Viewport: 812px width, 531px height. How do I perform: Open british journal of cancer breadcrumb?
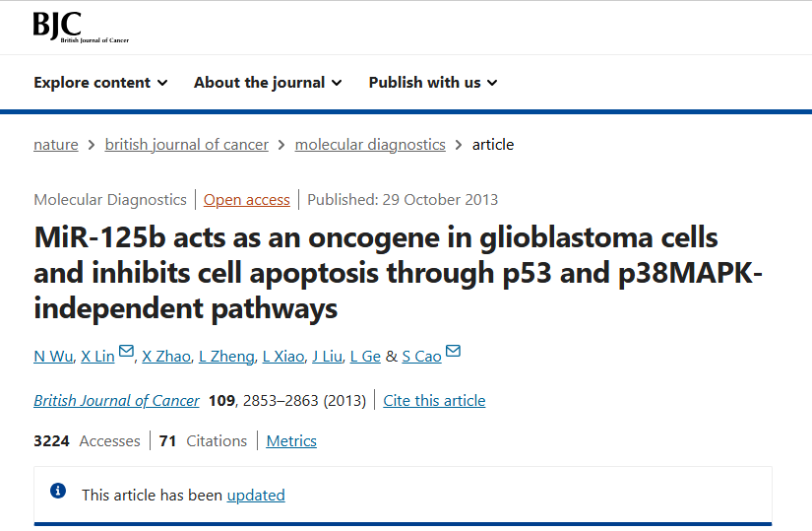point(186,145)
